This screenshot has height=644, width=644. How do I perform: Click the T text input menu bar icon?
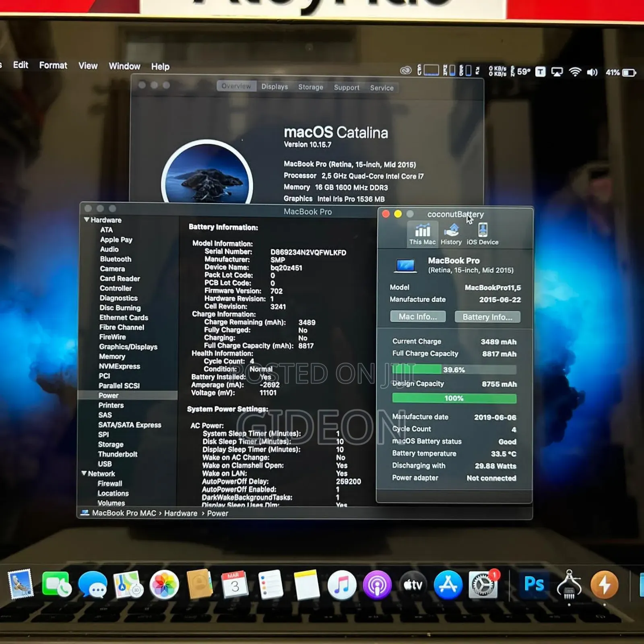(540, 72)
